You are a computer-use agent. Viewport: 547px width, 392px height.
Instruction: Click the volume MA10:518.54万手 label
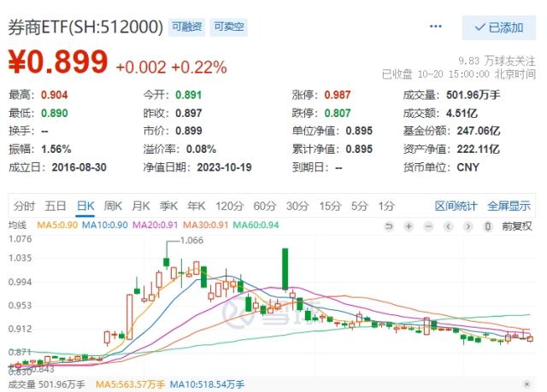tap(207, 384)
